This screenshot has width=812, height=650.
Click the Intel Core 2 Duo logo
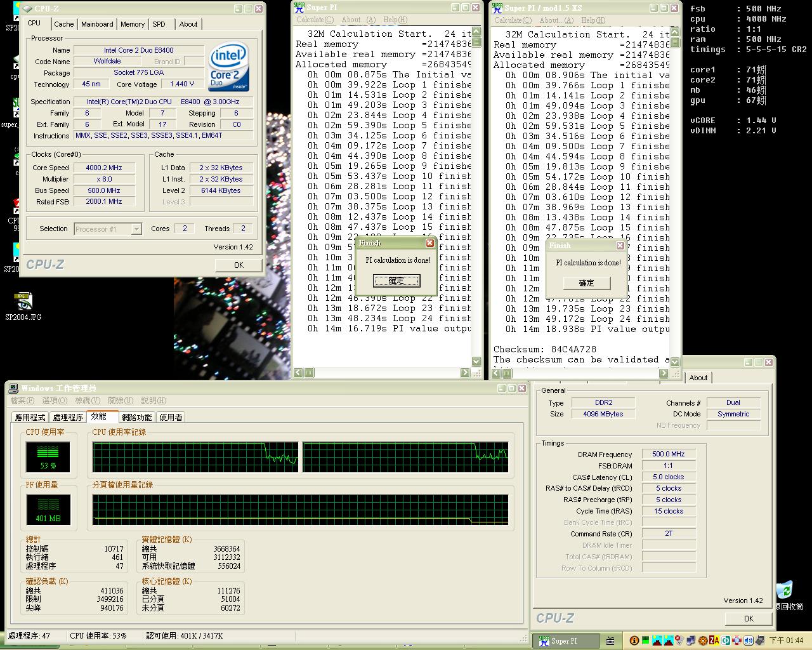tap(228, 67)
